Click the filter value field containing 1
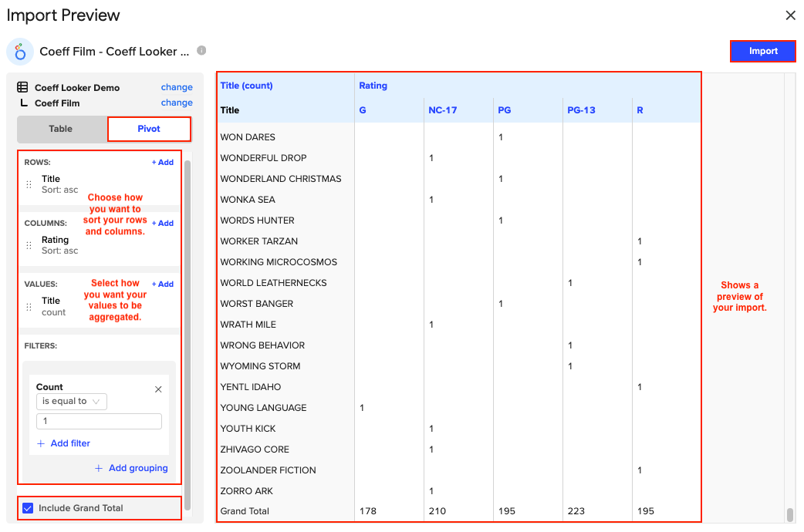 click(99, 421)
